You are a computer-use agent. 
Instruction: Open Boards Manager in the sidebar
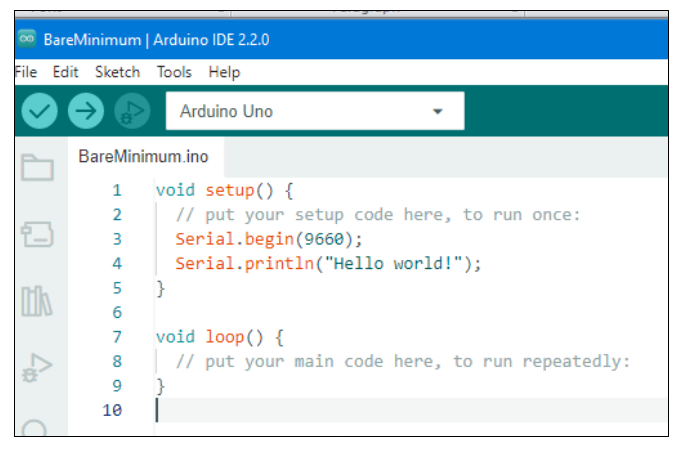click(x=37, y=234)
